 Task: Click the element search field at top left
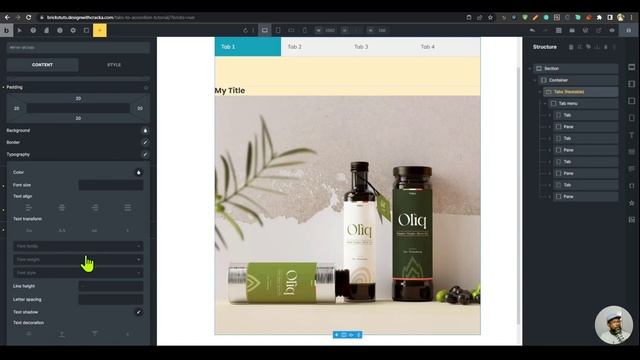[78, 47]
